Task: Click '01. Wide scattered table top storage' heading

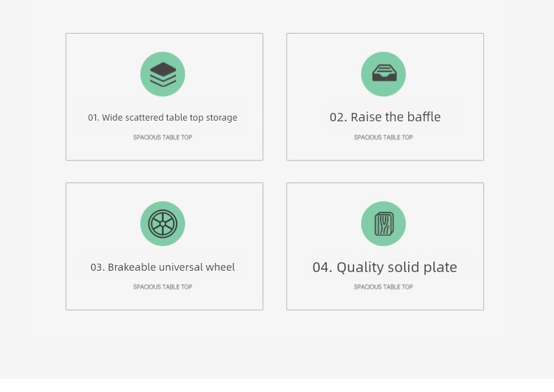Action: click(163, 118)
